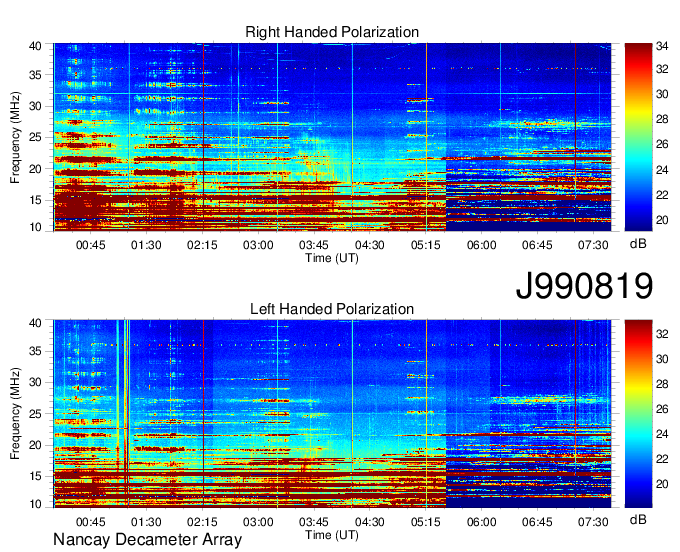Click Time (UT) label of the Left Handed plot
The width and height of the screenshot is (680, 552).
point(332,535)
